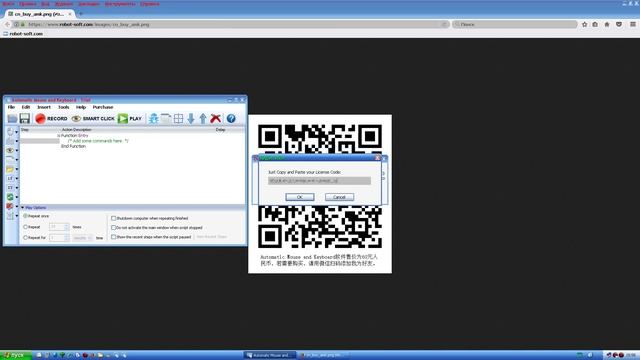This screenshot has width=640, height=360.
Task: Select the Repeat times radio button
Action: [x=25, y=227]
